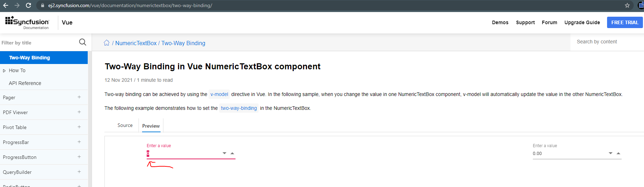Go to home via breadcrumb house icon

tap(107, 43)
